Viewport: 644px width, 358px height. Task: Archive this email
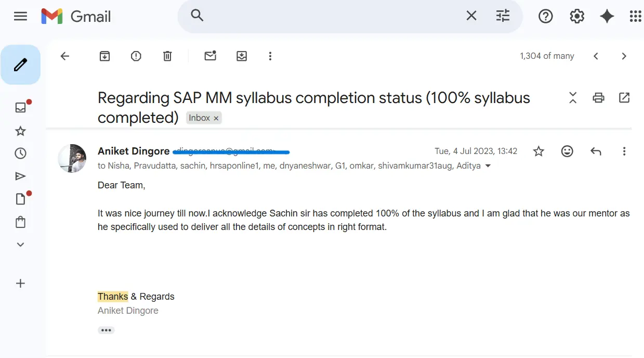pyautogui.click(x=105, y=56)
